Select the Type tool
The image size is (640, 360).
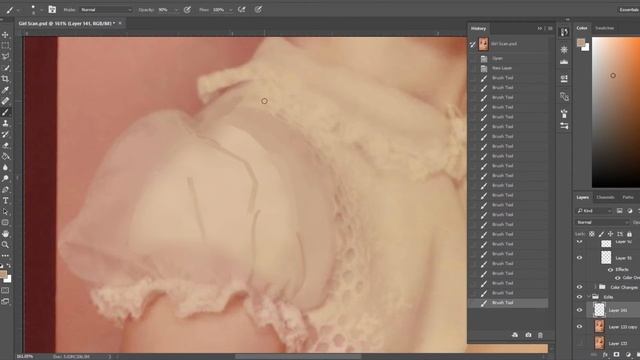point(5,200)
